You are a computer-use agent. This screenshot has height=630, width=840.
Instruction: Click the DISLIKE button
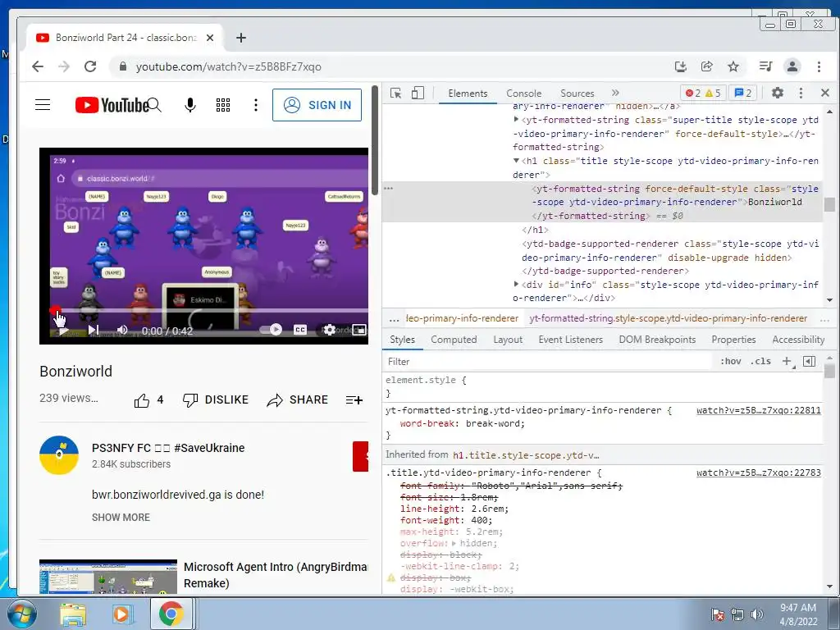(216, 400)
